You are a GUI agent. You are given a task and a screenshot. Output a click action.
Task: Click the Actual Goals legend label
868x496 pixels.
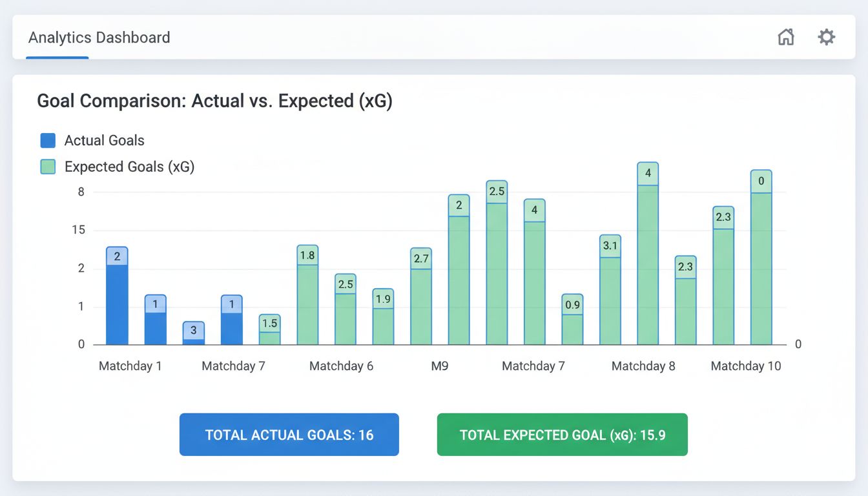(x=104, y=141)
